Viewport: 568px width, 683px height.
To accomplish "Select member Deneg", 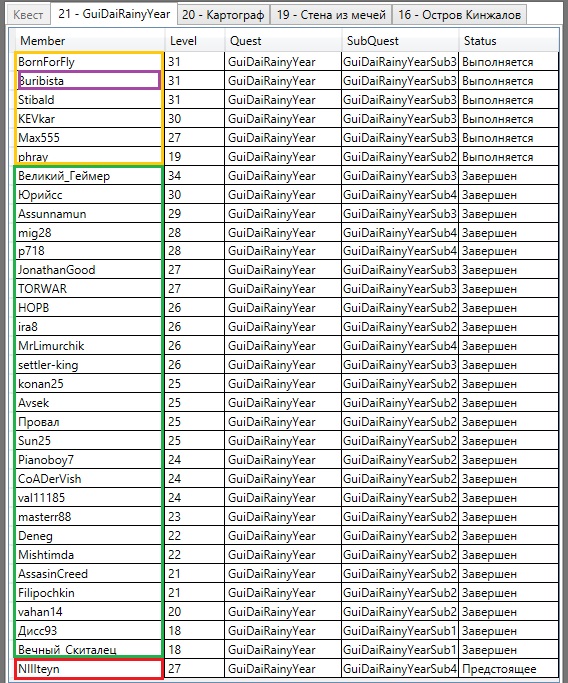I will click(x=89, y=536).
